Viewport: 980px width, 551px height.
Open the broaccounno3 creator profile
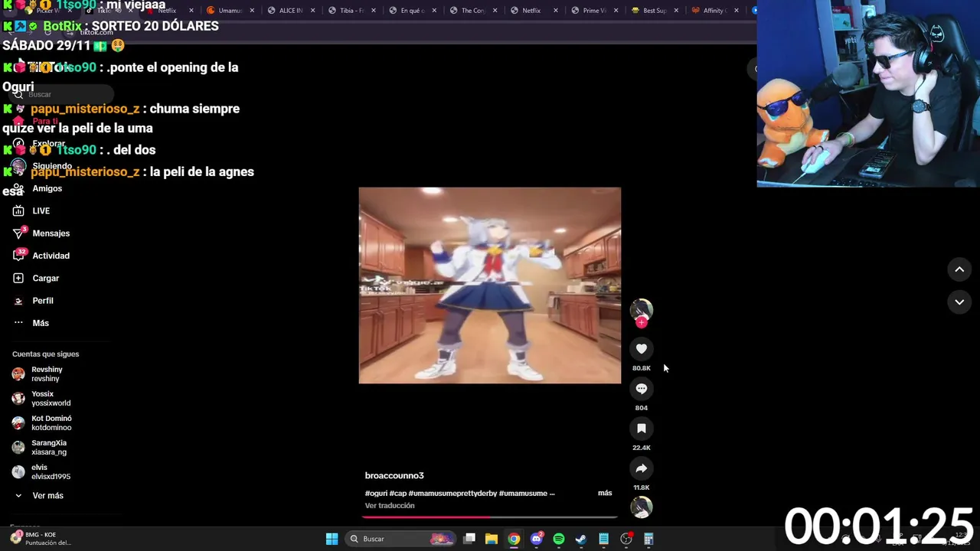click(394, 476)
